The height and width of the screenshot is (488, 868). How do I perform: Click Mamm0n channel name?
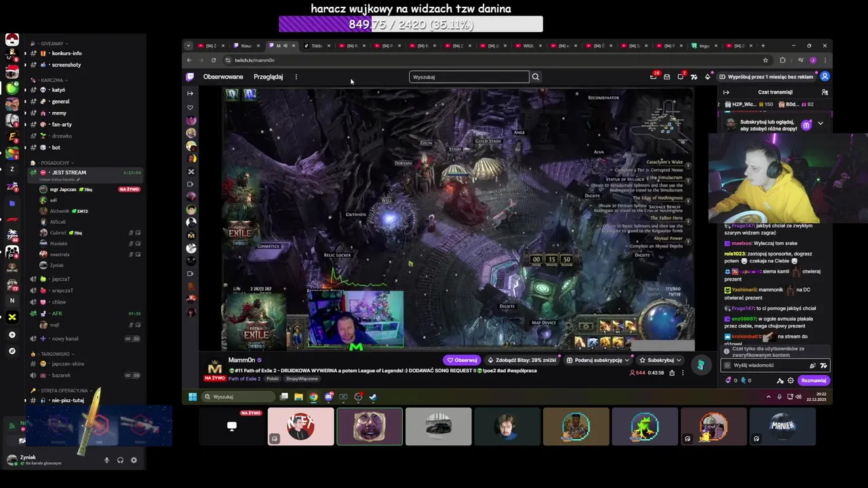click(x=241, y=360)
